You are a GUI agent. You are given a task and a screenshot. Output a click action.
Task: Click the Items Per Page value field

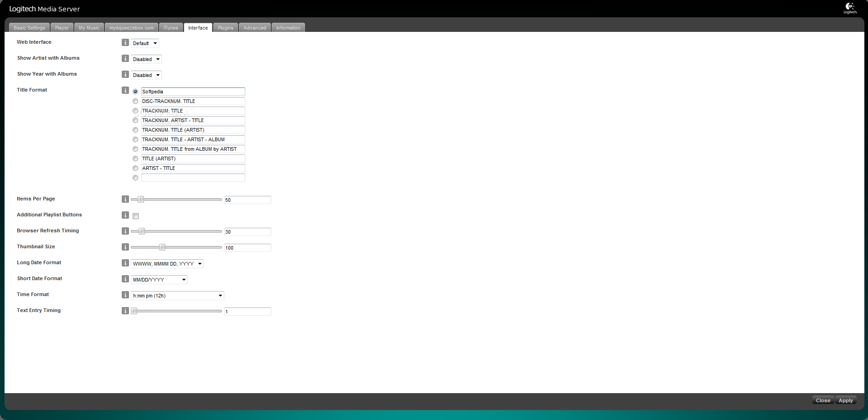coord(248,200)
